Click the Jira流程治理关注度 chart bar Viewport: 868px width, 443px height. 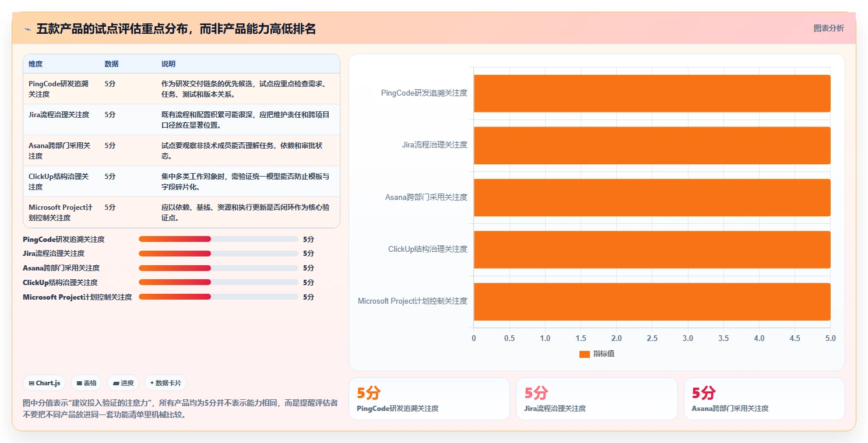[x=652, y=145]
